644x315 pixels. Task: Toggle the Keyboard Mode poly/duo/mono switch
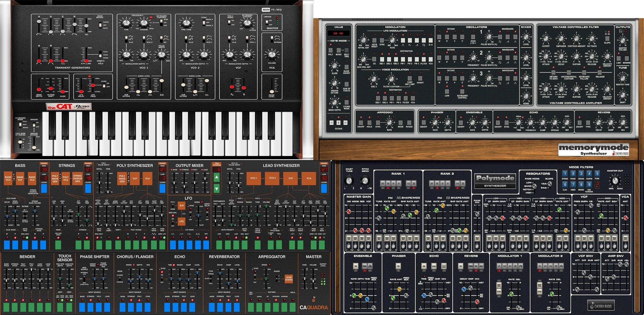[x=20, y=125]
